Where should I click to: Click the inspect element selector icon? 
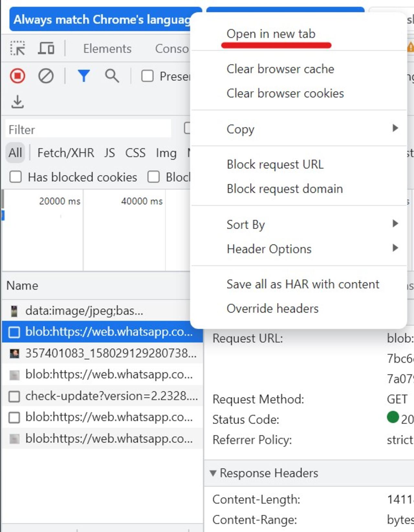click(17, 49)
